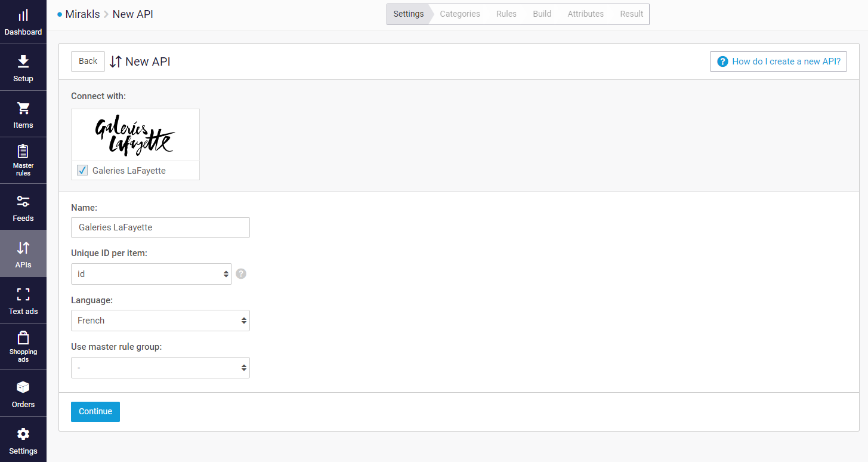Open the How do I create a new API link
868x462 pixels.
(x=778, y=61)
